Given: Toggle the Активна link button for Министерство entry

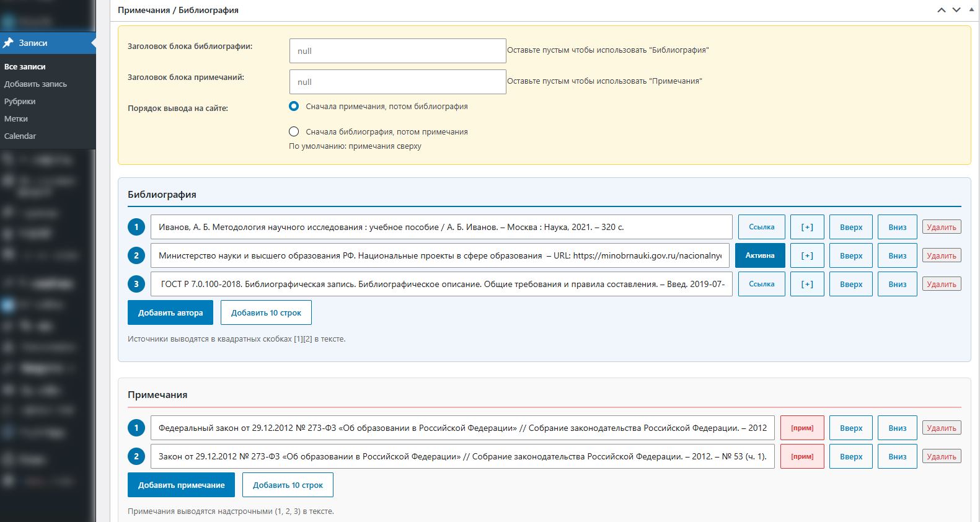Looking at the screenshot, I should [759, 255].
